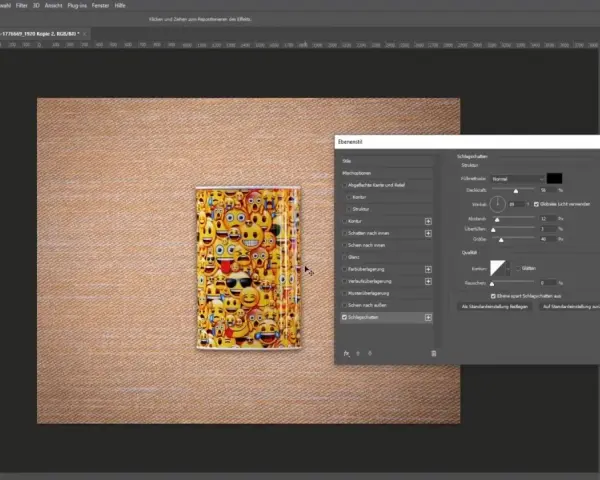Open the fx effects menu icon

[x=346, y=354]
